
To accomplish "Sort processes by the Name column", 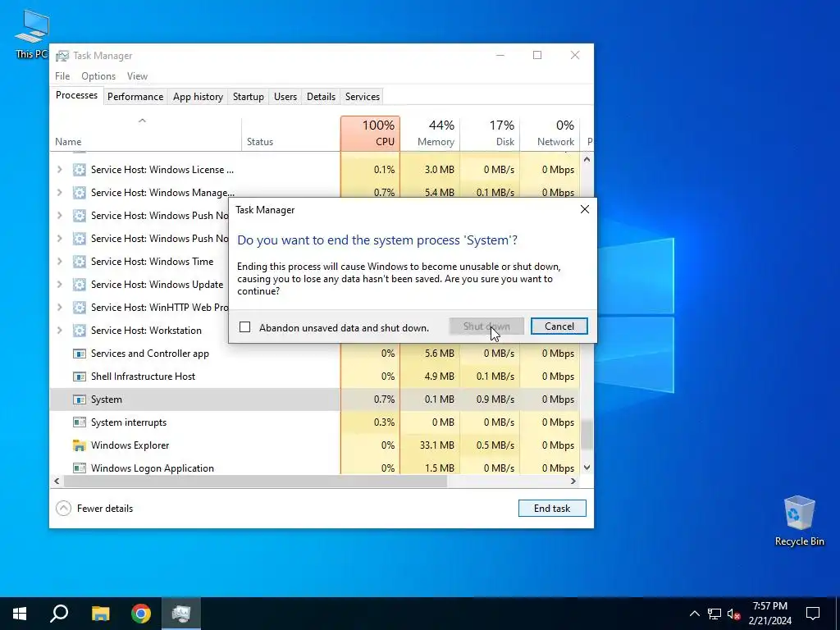I will tap(145, 134).
